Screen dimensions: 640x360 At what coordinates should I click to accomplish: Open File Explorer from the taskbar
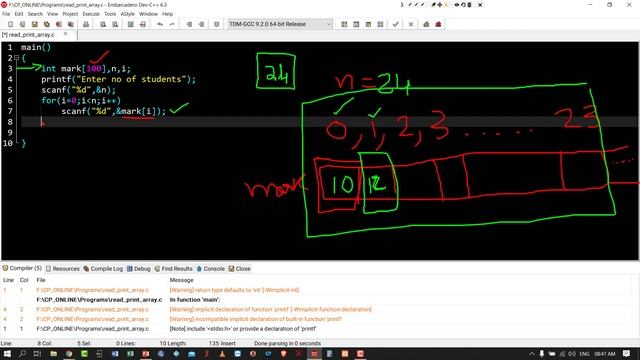(53, 353)
